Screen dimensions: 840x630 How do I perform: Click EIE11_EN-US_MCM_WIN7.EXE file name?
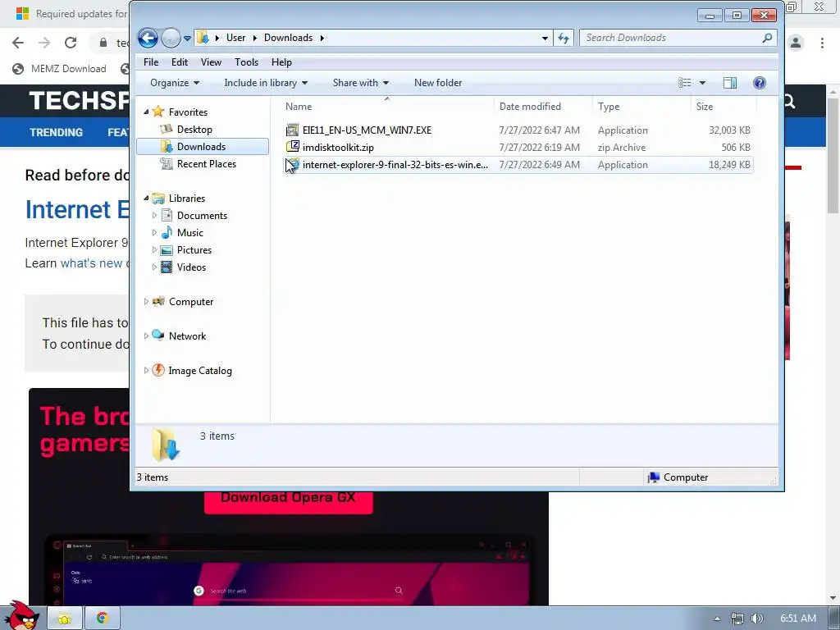[367, 130]
